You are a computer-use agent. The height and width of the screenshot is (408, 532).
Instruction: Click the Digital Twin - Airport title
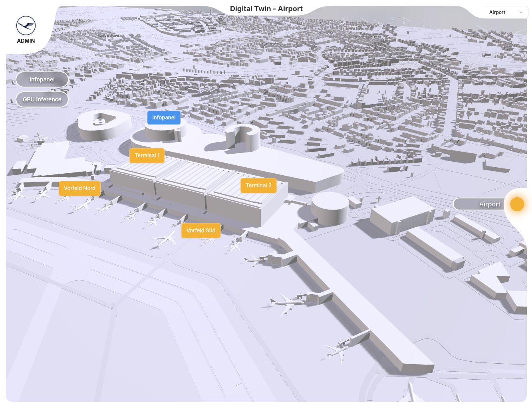[266, 9]
